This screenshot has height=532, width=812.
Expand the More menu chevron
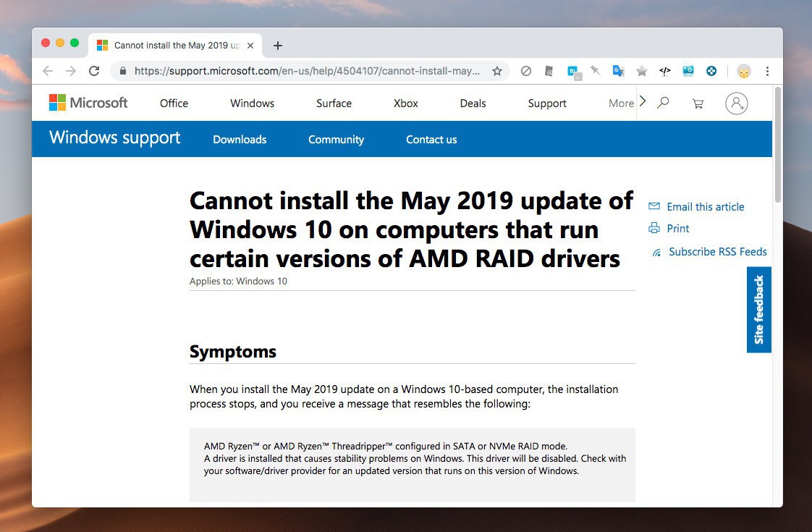[x=643, y=101]
